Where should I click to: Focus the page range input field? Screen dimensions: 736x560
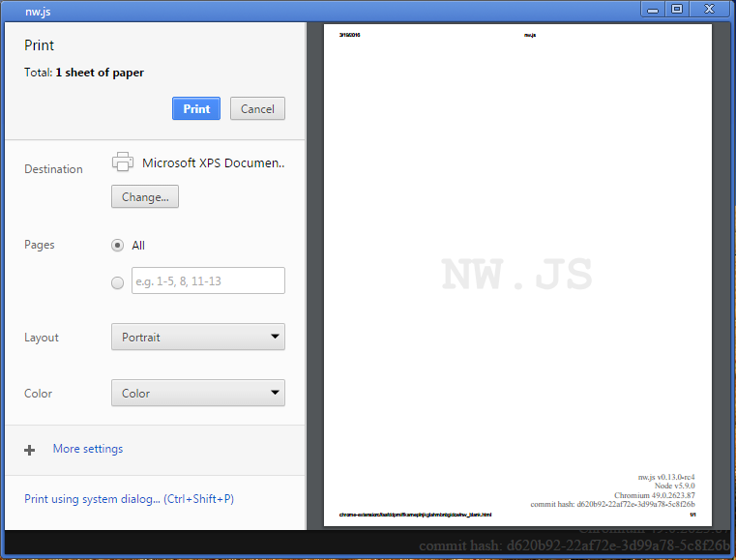point(208,281)
